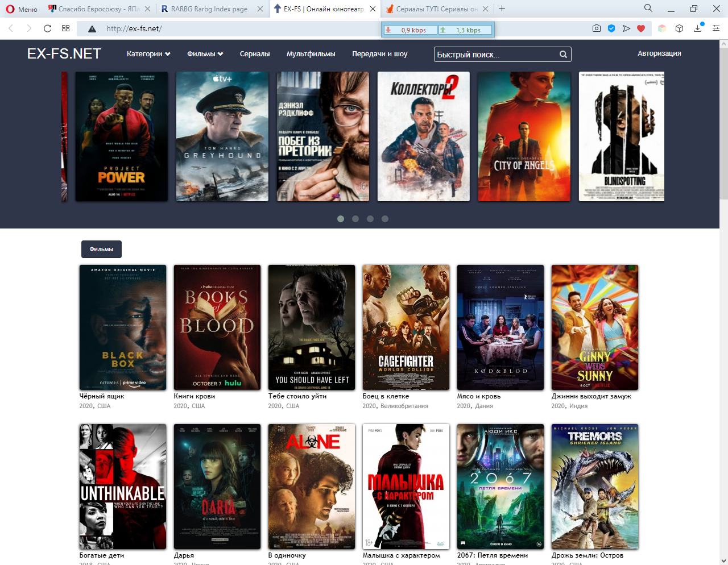The width and height of the screenshot is (728, 565).
Task: Select the second carousel page dot
Action: [355, 219]
